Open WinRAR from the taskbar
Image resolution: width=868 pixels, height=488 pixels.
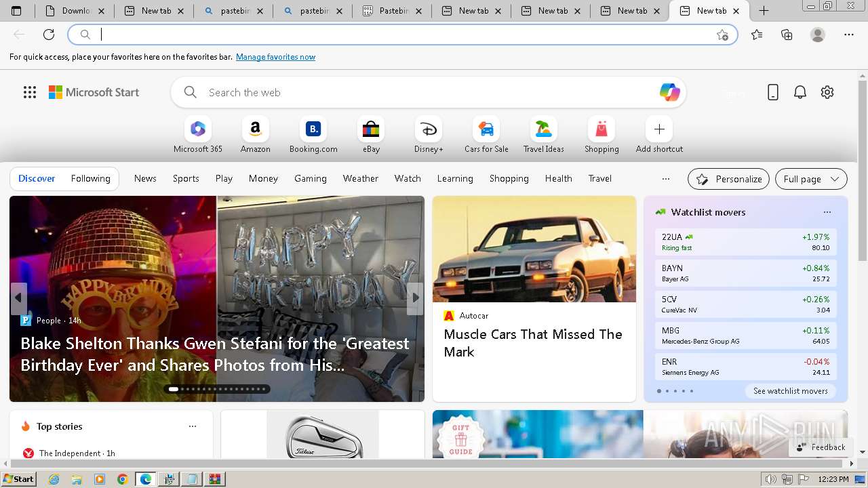click(x=215, y=479)
